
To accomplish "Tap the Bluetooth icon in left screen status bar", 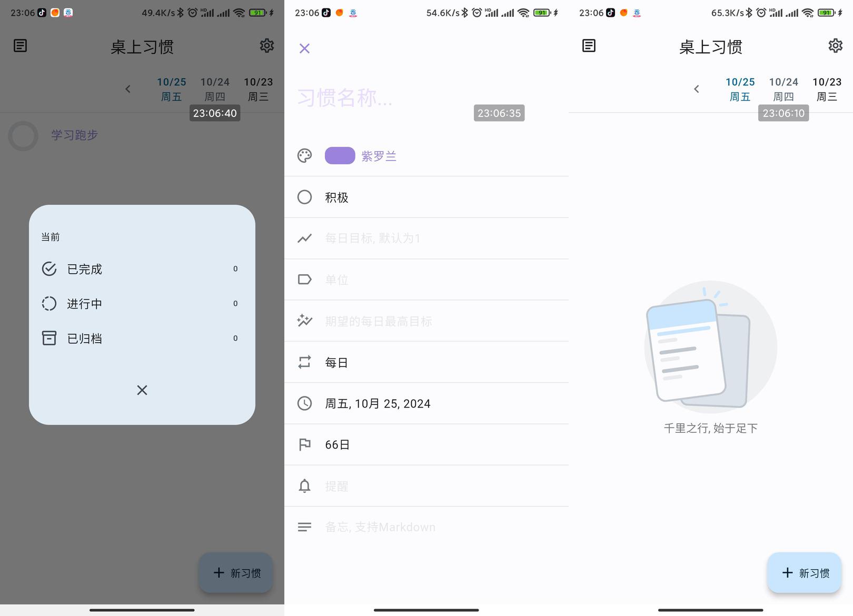I will (x=180, y=13).
